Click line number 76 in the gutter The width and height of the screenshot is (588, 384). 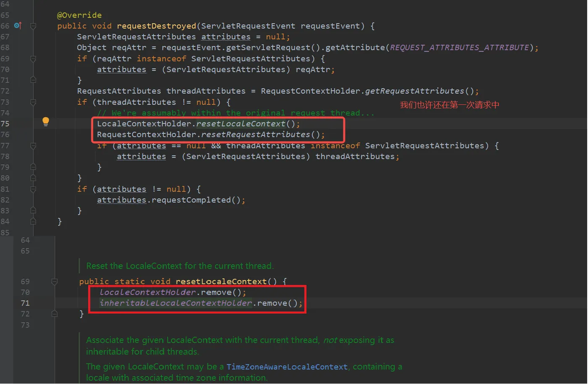click(x=5, y=135)
